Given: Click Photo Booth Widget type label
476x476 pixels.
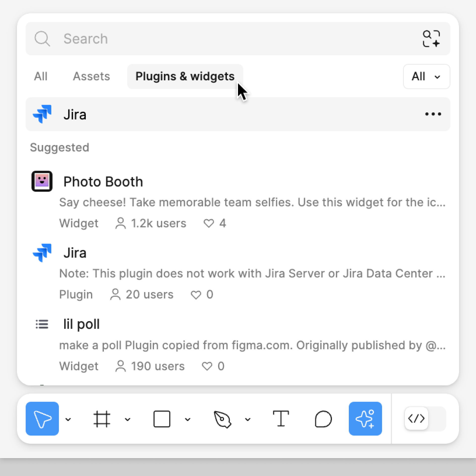Looking at the screenshot, I should click(79, 223).
